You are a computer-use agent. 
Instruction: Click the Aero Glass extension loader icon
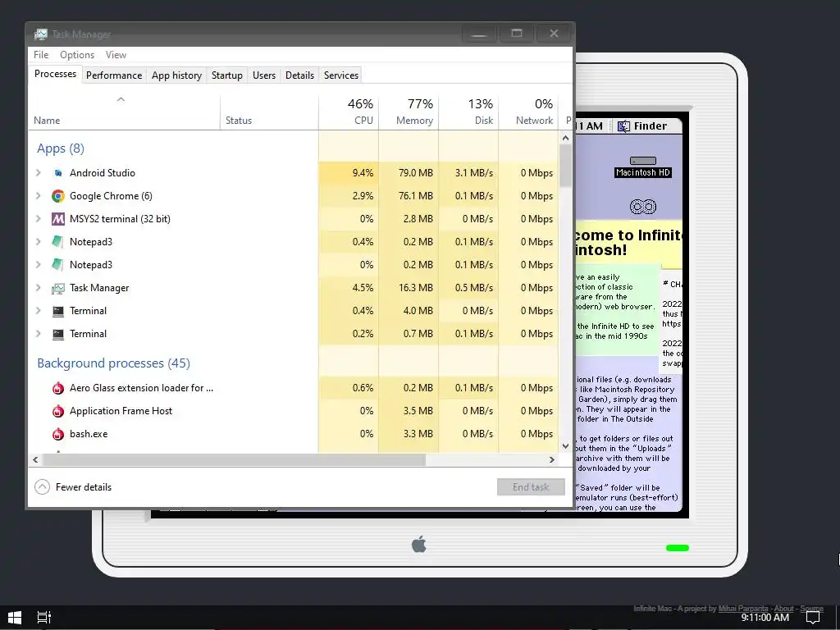58,388
